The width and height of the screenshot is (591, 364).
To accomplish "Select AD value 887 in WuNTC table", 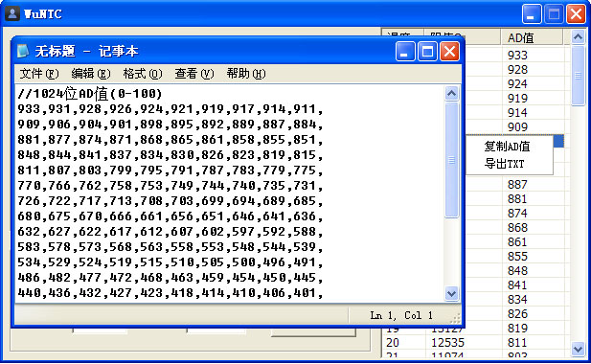I will coord(517,184).
